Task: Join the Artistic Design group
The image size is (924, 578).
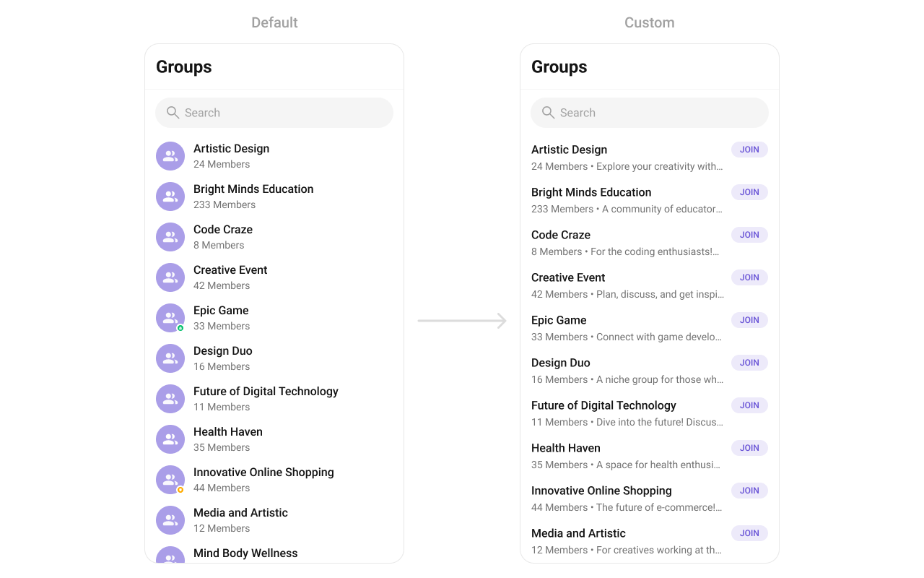Action: (749, 150)
